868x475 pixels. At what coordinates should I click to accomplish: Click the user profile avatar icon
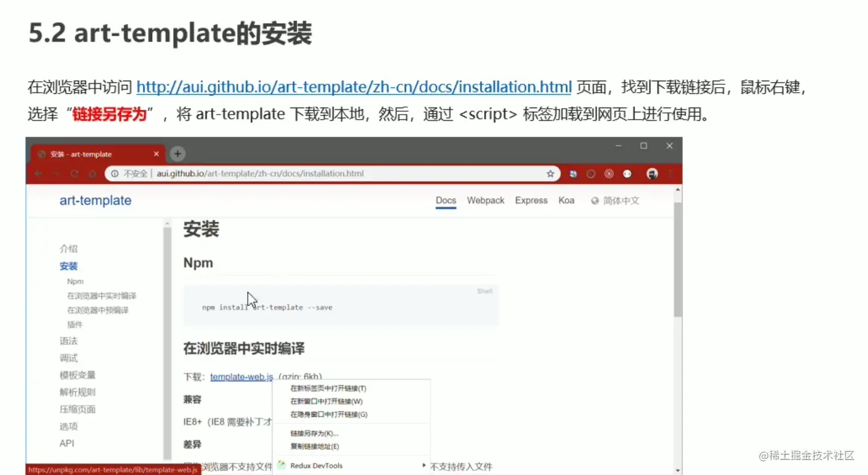pyautogui.click(x=652, y=174)
